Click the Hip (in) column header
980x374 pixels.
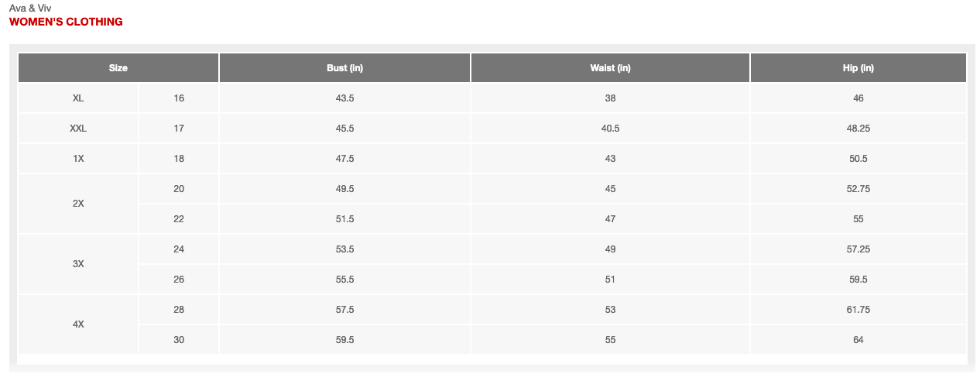(858, 67)
